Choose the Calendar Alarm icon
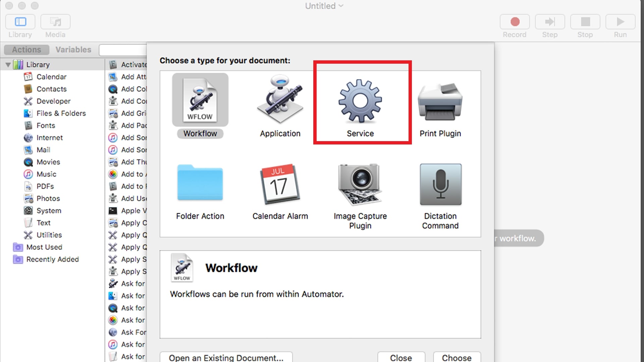Screen dimensions: 644x362 click(x=280, y=184)
